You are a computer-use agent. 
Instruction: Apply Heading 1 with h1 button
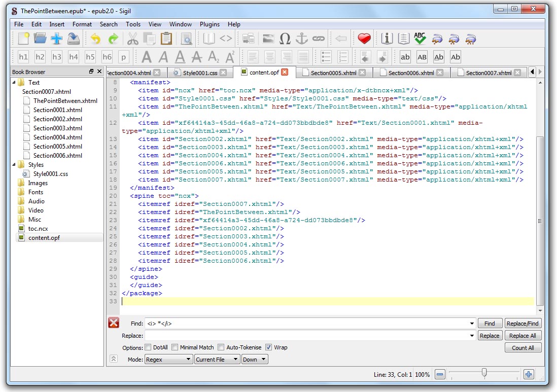coord(23,57)
